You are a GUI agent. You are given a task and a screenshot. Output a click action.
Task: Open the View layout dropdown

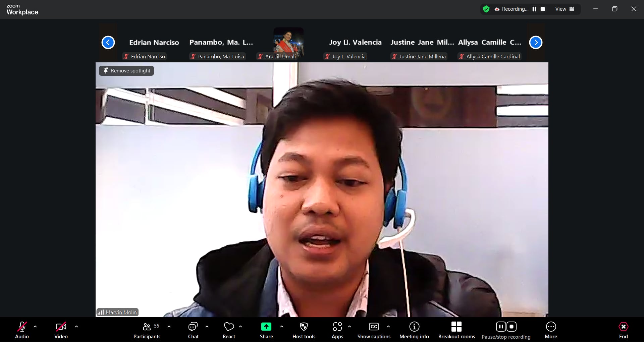point(565,9)
